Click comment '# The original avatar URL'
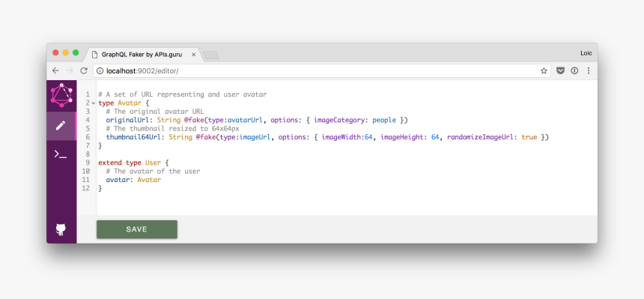This screenshot has width=644, height=299. point(155,112)
